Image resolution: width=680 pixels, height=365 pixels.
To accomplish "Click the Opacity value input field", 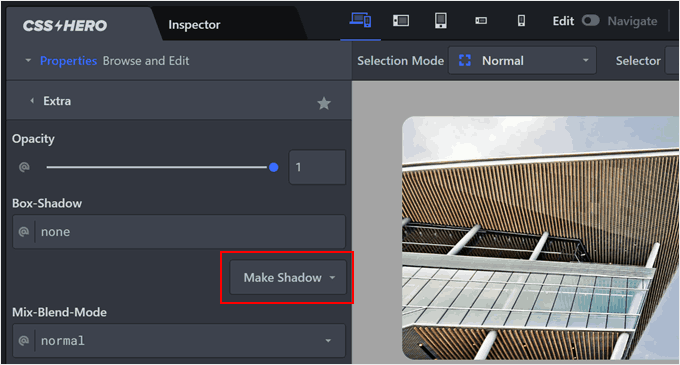I will coord(317,167).
